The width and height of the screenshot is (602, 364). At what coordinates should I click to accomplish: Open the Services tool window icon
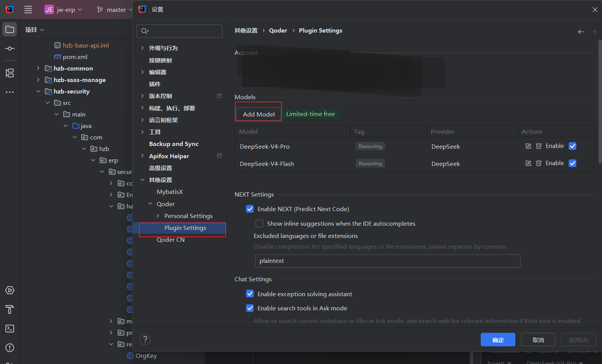coord(10,290)
